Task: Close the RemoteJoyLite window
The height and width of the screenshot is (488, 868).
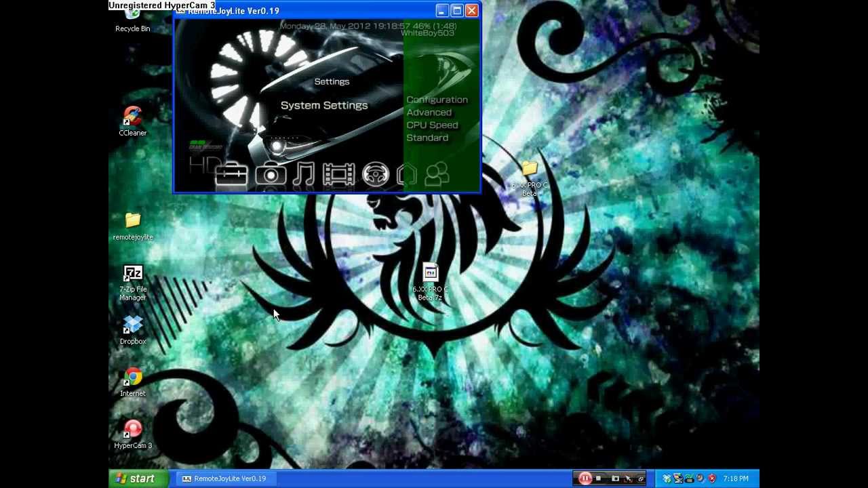Action: (471, 11)
